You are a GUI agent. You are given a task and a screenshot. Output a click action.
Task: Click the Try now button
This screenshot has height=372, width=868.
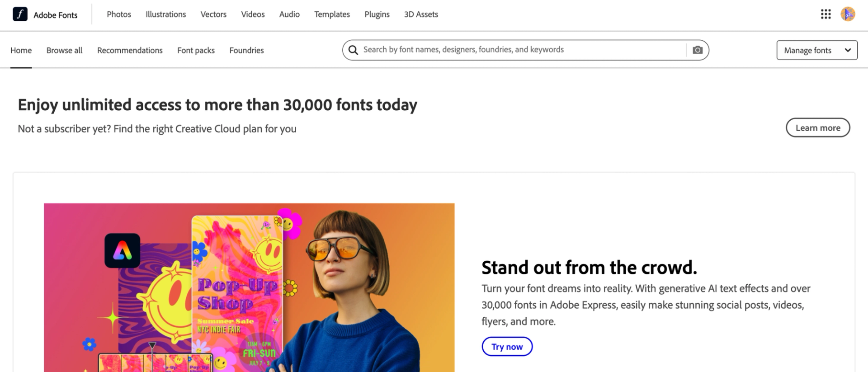[507, 346]
